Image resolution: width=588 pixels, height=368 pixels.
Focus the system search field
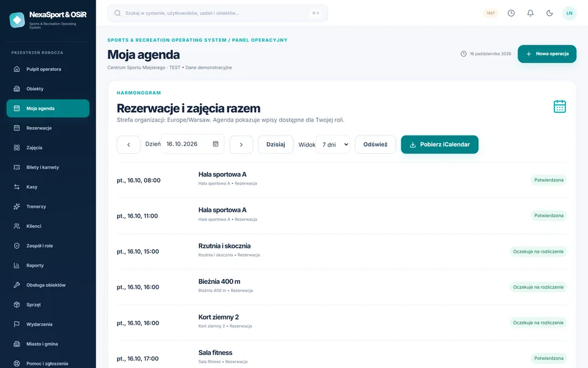coord(217,13)
